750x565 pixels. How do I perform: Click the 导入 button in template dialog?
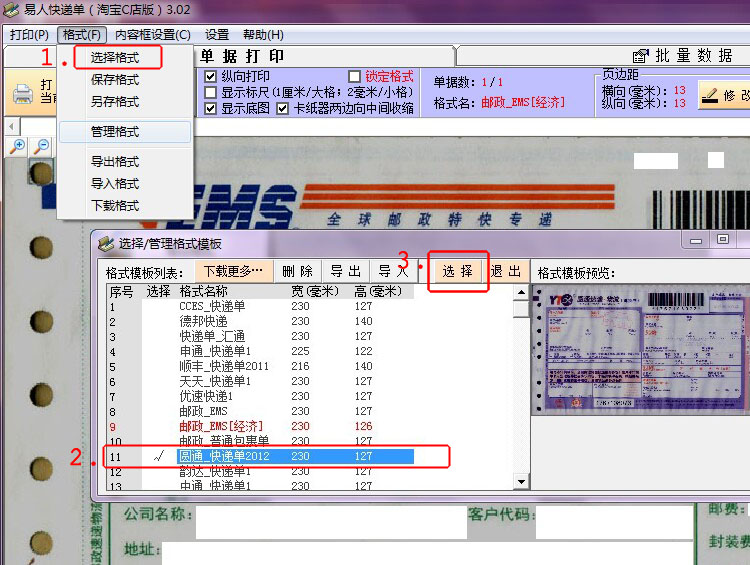coord(393,271)
